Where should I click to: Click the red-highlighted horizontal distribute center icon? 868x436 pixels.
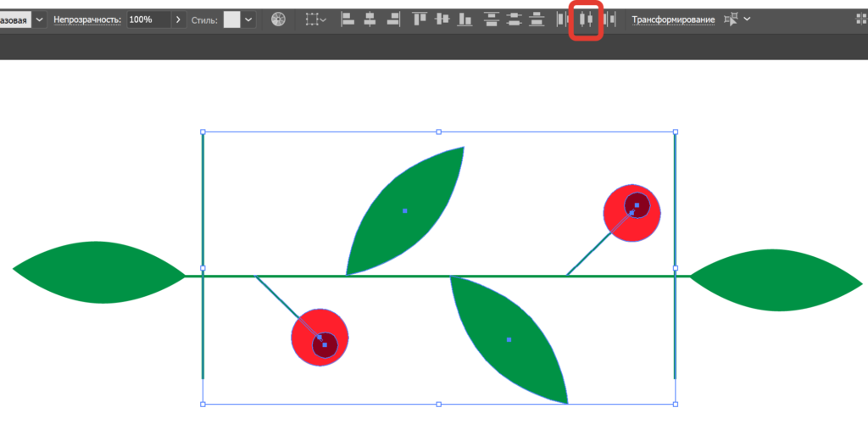[586, 20]
